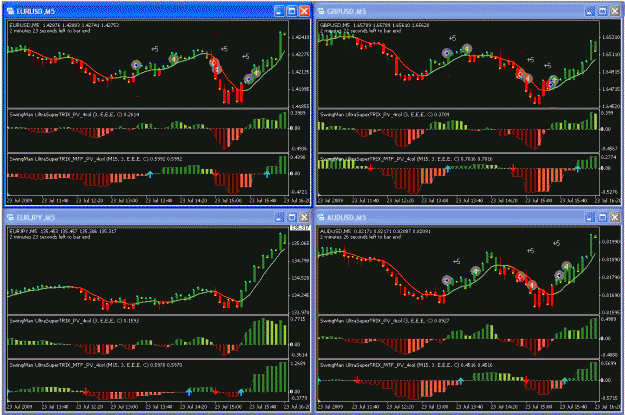Viewport: 625px width, 415px height.
Task: Minimize the EURUSD,M5 chart window
Action: click(x=279, y=11)
